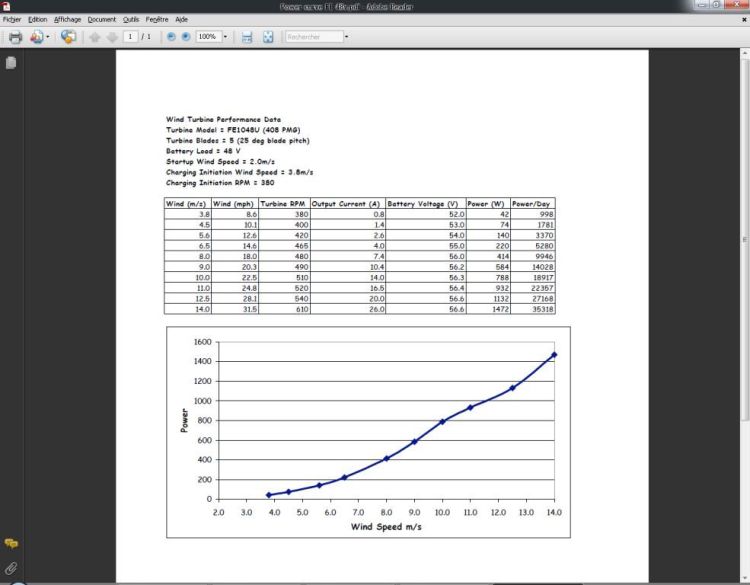Click the Print icon in toolbar

point(15,37)
